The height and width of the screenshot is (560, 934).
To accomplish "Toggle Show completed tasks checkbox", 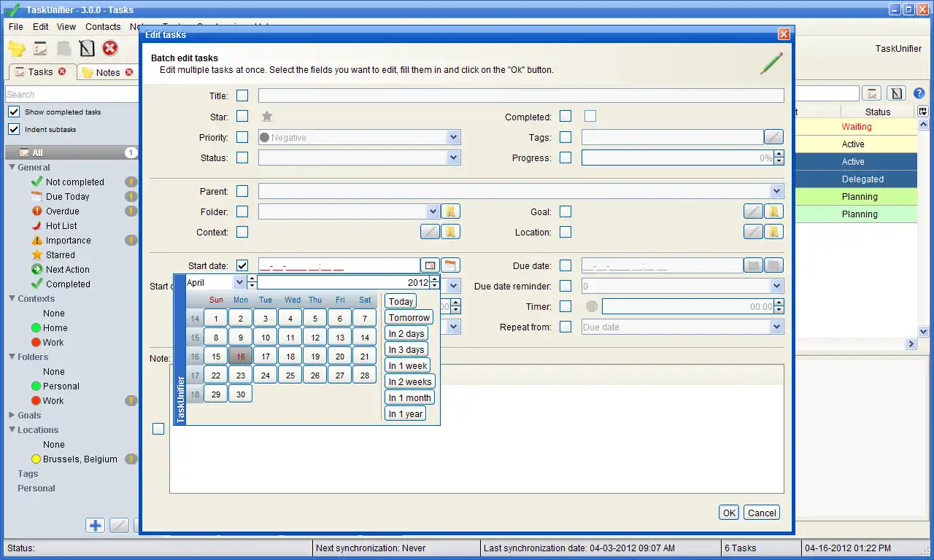I will (14, 112).
